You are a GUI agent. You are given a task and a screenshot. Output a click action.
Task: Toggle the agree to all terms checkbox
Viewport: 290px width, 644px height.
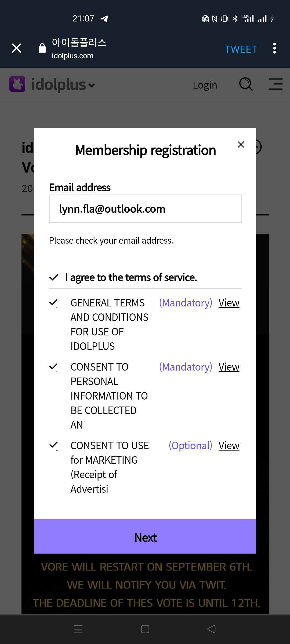[54, 277]
